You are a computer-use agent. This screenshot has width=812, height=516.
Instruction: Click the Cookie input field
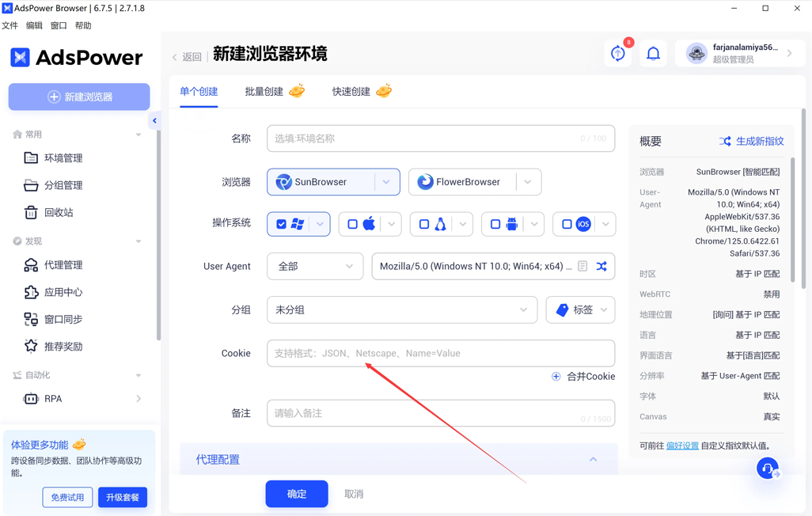441,353
